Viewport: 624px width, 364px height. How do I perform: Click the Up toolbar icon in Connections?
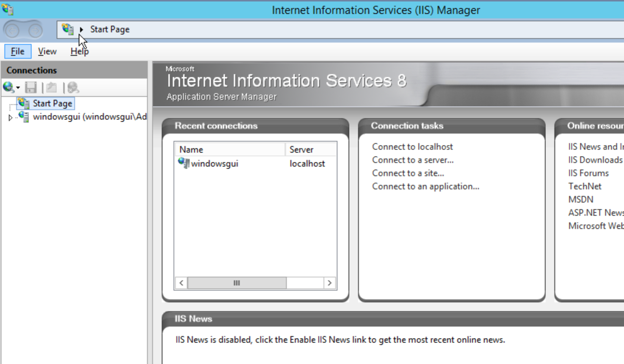51,88
